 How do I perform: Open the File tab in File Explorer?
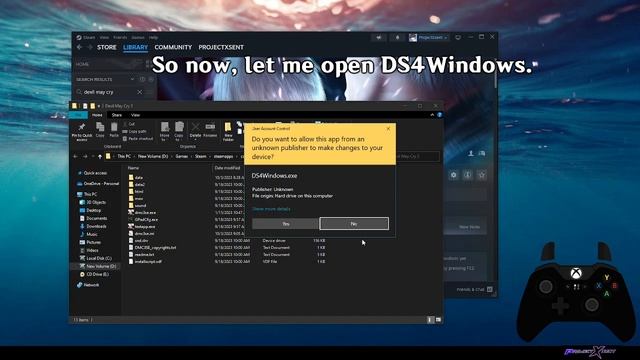tap(78, 115)
